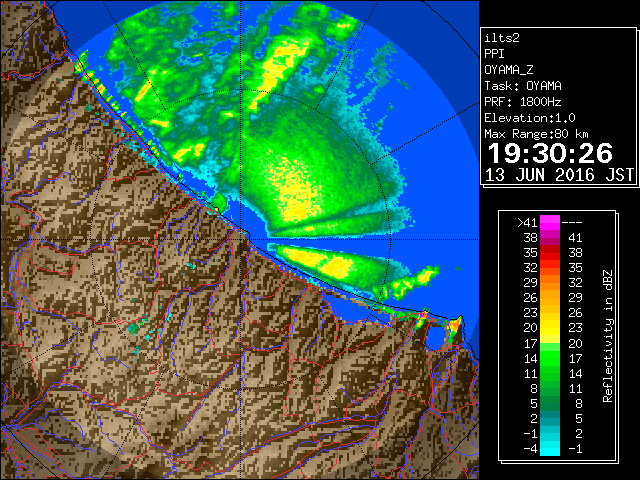Click the ">41" legend label

(x=527, y=222)
